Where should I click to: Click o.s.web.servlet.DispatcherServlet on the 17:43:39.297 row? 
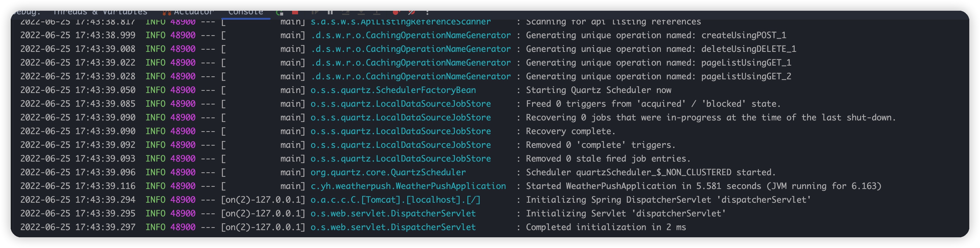click(x=393, y=227)
